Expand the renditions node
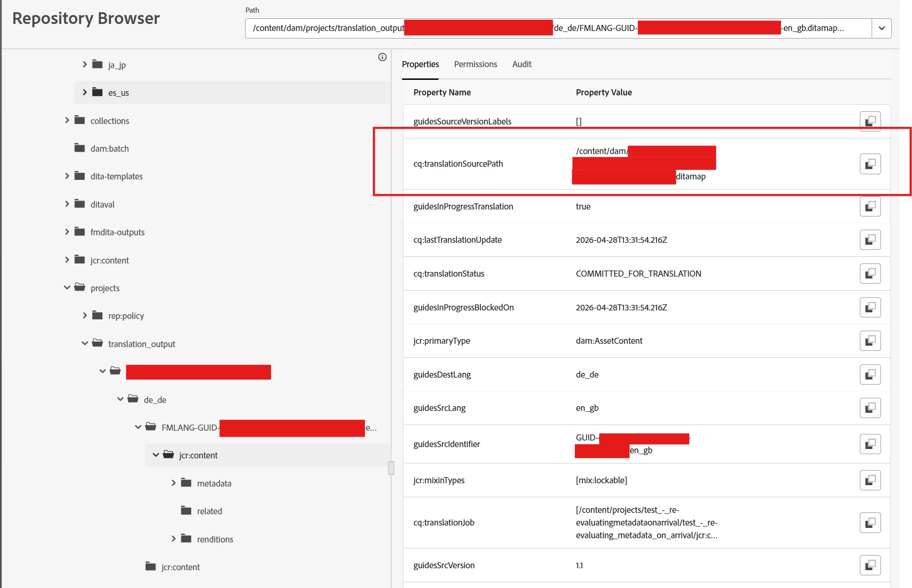This screenshot has height=588, width=912. tap(173, 539)
